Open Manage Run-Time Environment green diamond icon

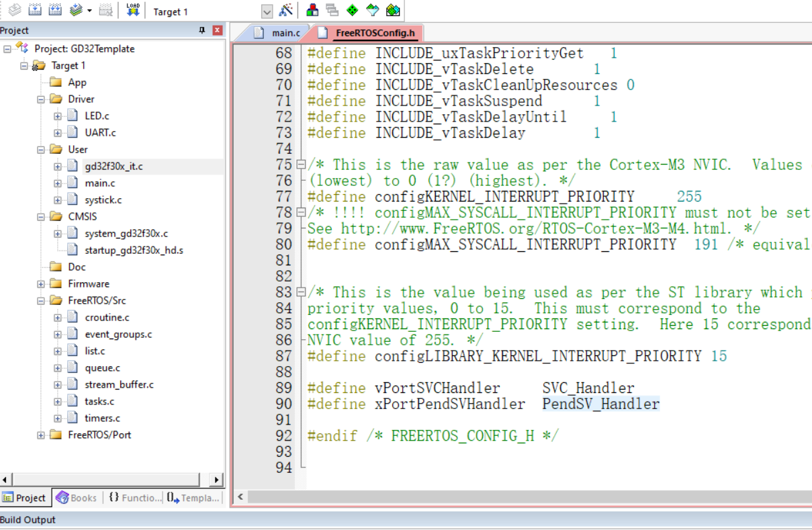click(353, 10)
